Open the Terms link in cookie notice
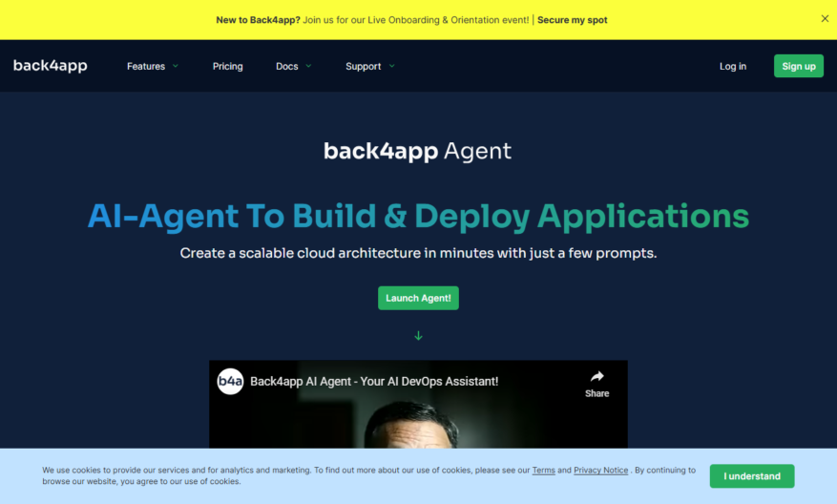Screen dimensions: 837x504 pyautogui.click(x=543, y=470)
